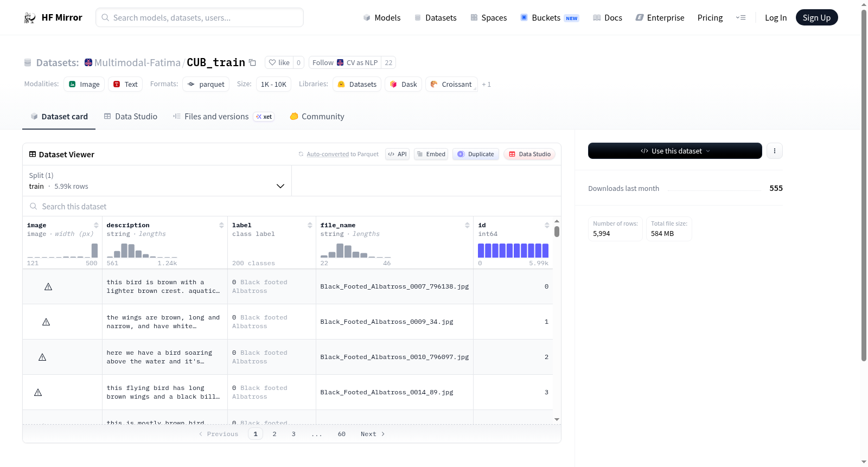Open the Data Studio tab

coord(131,117)
